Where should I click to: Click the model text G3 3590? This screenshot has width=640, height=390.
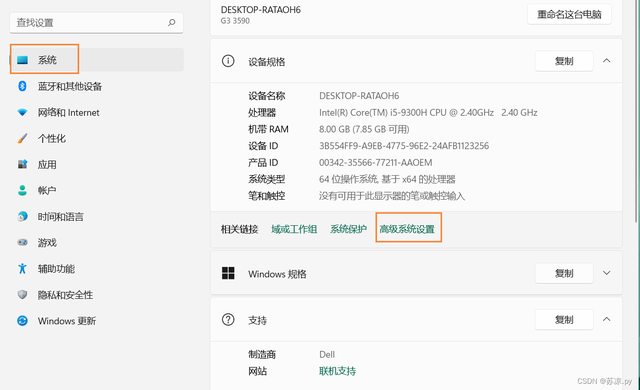(x=235, y=21)
